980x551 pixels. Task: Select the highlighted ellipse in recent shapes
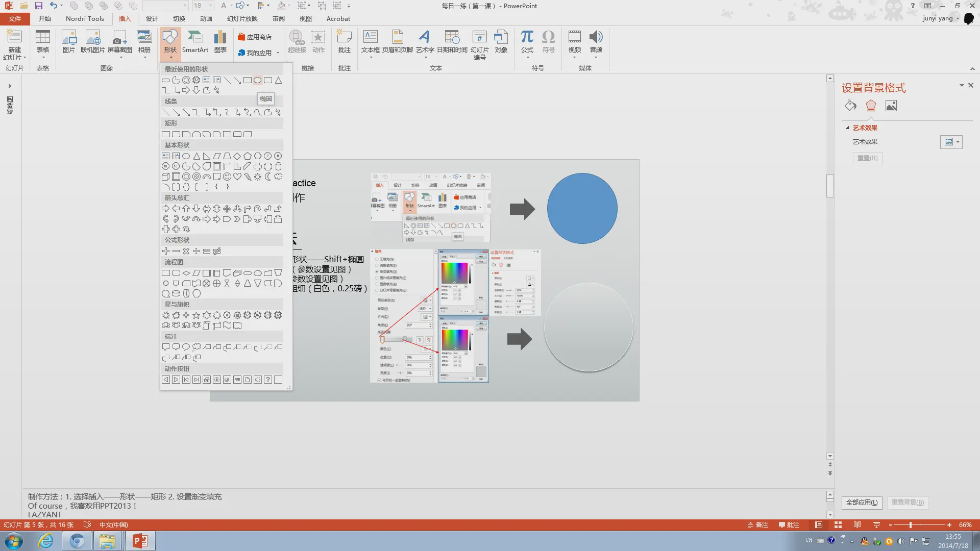257,80
